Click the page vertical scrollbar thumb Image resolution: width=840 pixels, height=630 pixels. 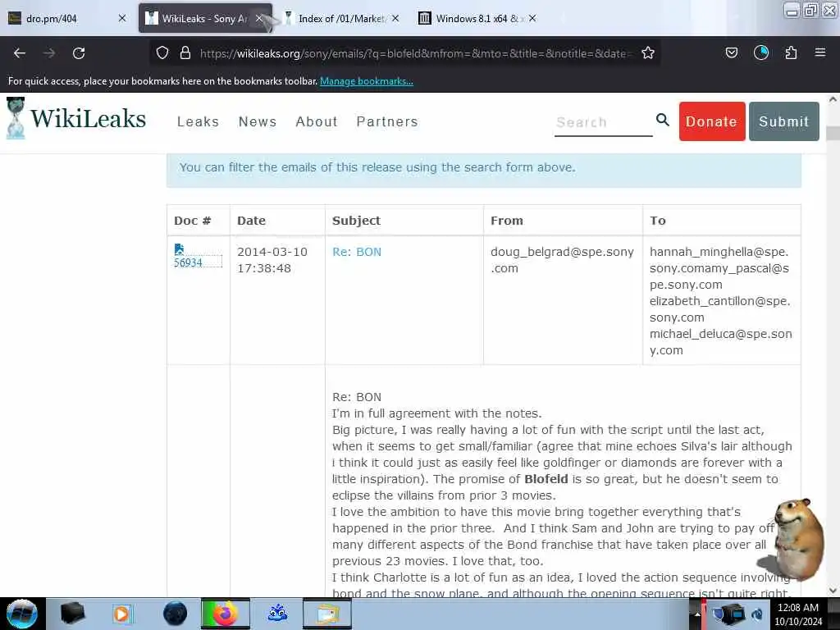coord(833,133)
